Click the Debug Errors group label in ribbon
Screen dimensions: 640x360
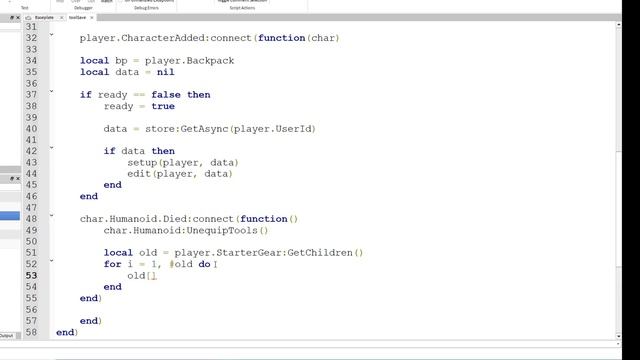coord(146,8)
